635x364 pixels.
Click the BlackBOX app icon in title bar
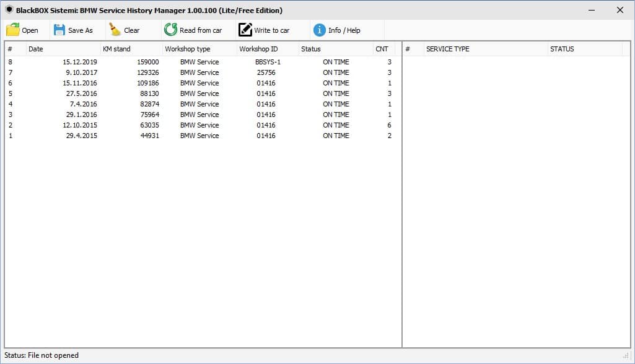click(9, 10)
